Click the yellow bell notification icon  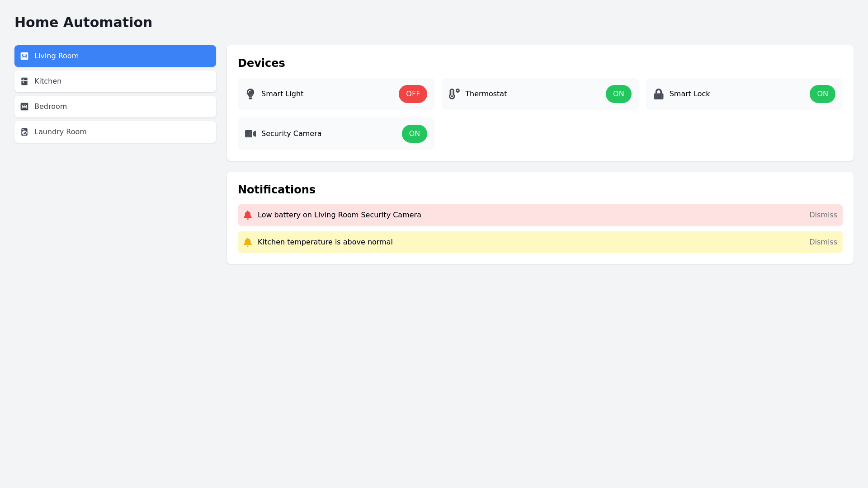pyautogui.click(x=248, y=242)
